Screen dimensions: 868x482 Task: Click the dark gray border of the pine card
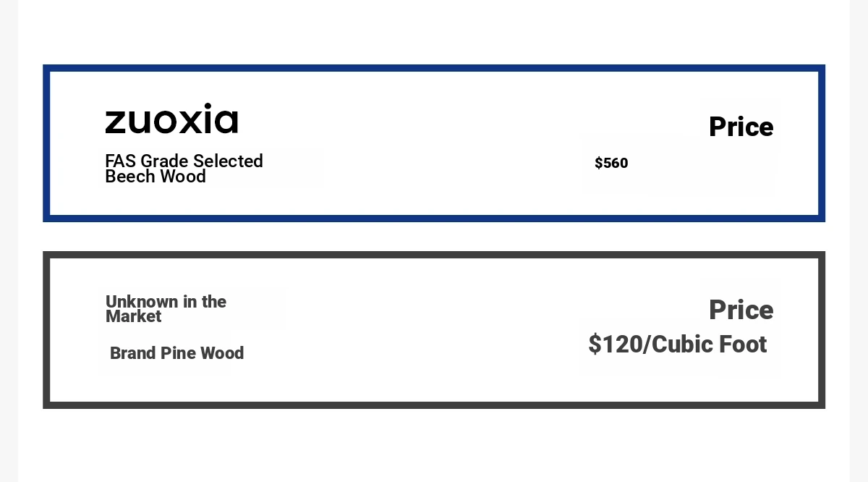(434, 255)
